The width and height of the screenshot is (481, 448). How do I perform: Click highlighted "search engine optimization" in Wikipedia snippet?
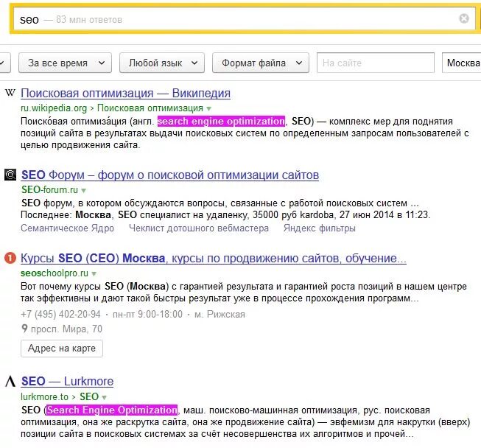[x=221, y=121]
